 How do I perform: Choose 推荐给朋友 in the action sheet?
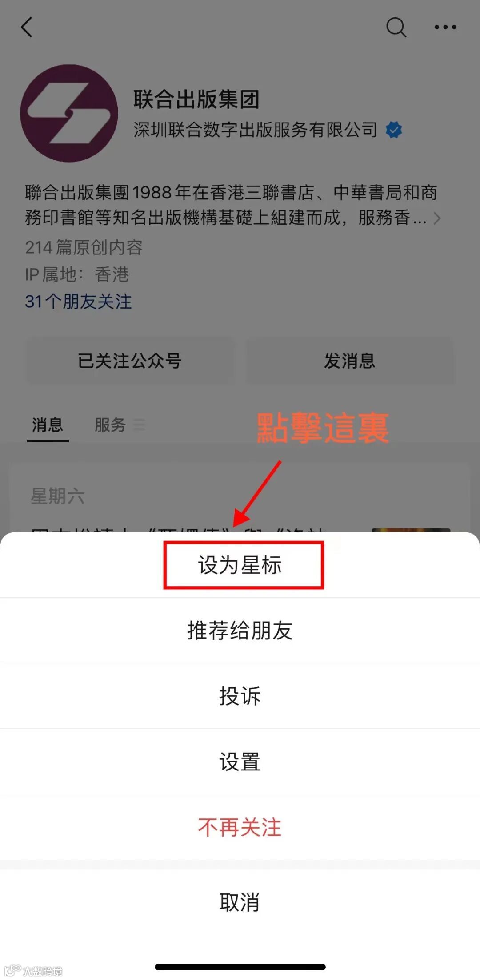tap(240, 631)
